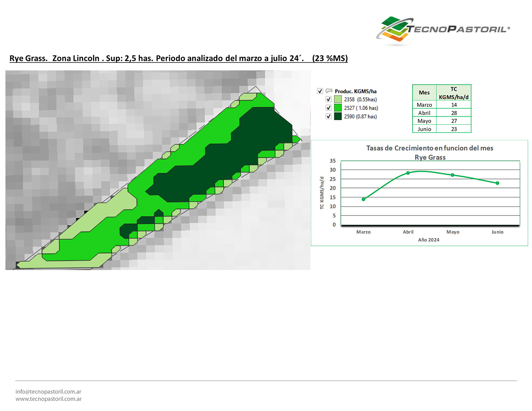Disable the 2590 (0.87 has) layer checkbox
Image resolution: width=532 pixels, height=411 pixels.
pyautogui.click(x=328, y=116)
